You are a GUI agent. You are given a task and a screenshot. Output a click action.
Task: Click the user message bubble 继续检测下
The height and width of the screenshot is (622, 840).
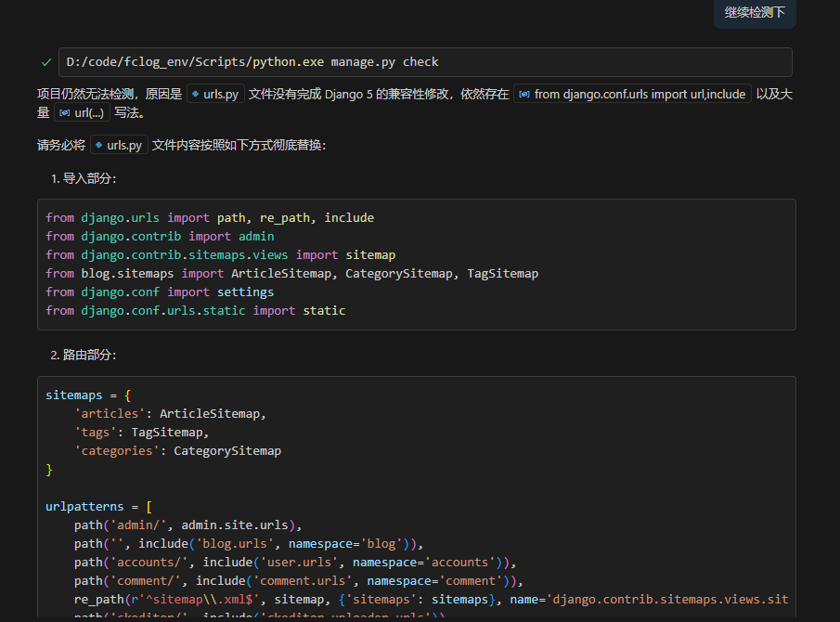tap(755, 13)
